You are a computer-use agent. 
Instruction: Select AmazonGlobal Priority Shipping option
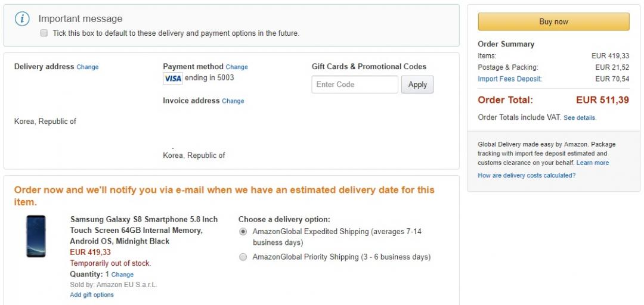[x=243, y=257]
